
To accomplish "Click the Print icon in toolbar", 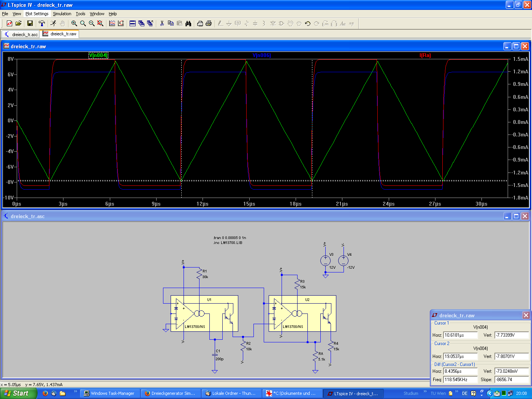I will (x=209, y=24).
